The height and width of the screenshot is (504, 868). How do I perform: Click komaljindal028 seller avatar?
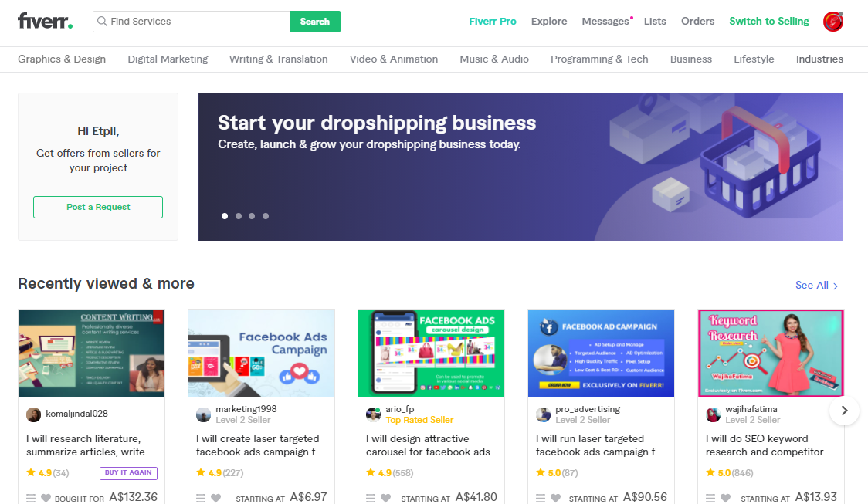click(x=34, y=414)
